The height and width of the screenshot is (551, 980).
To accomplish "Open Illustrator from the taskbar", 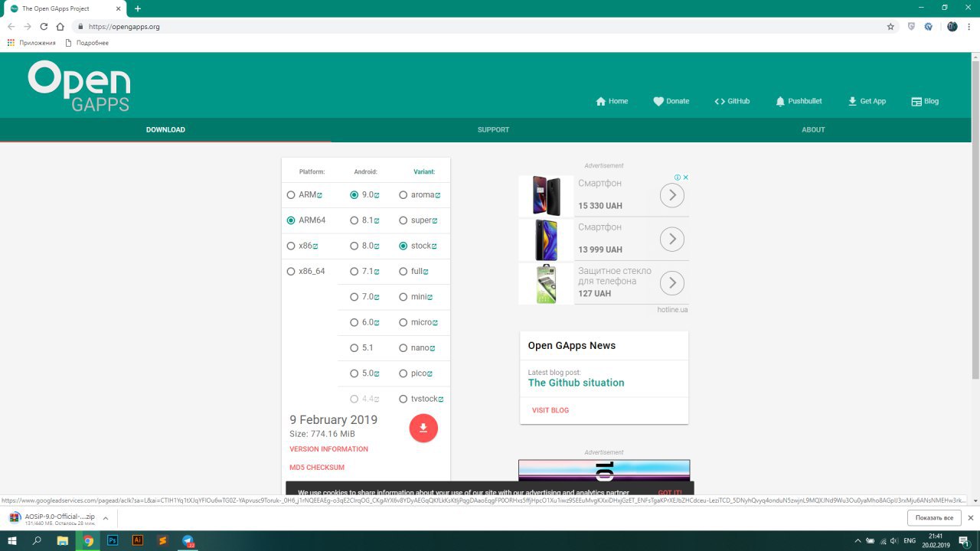I will point(138,540).
